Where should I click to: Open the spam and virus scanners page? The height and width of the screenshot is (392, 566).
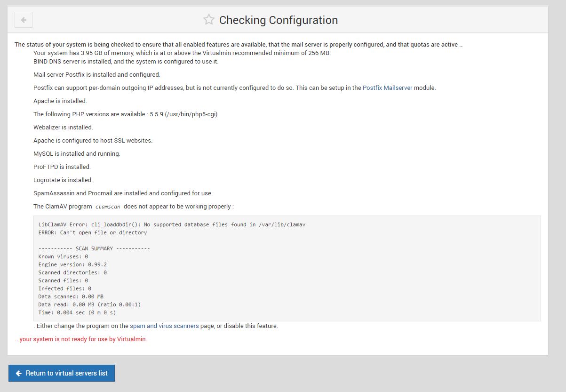pos(164,326)
